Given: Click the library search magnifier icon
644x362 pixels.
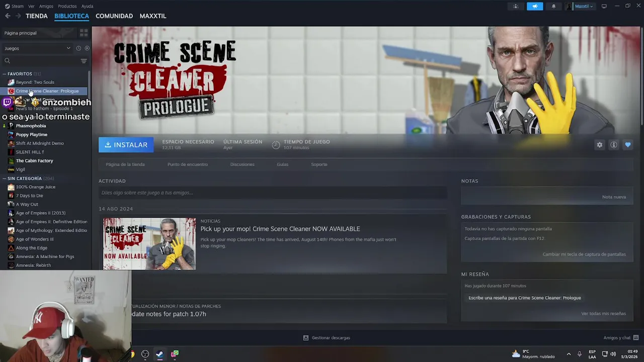Looking at the screenshot, I should pyautogui.click(x=7, y=61).
